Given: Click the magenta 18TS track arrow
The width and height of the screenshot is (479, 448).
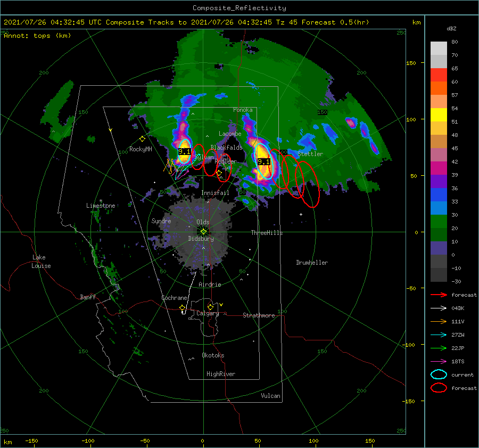Looking at the screenshot, I should [439, 362].
